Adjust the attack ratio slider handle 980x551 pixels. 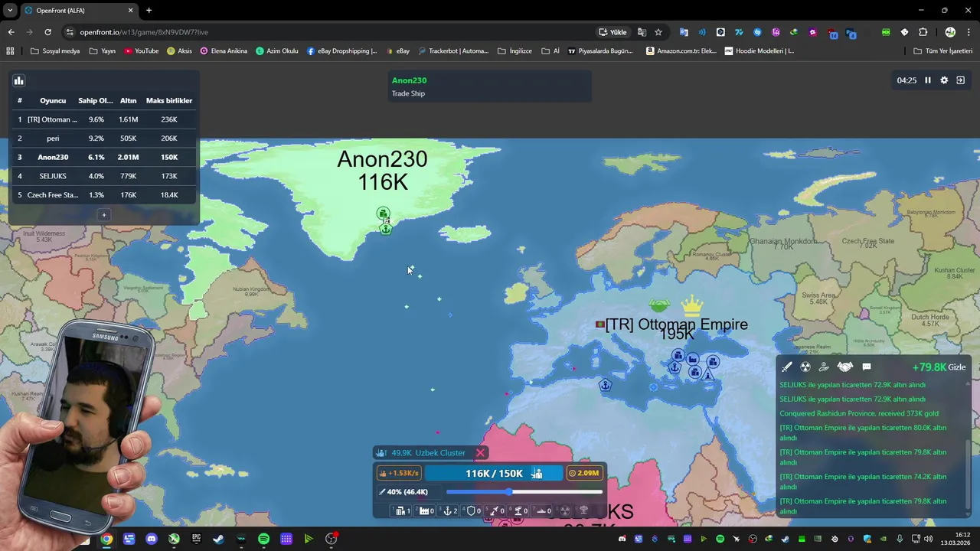click(x=508, y=492)
